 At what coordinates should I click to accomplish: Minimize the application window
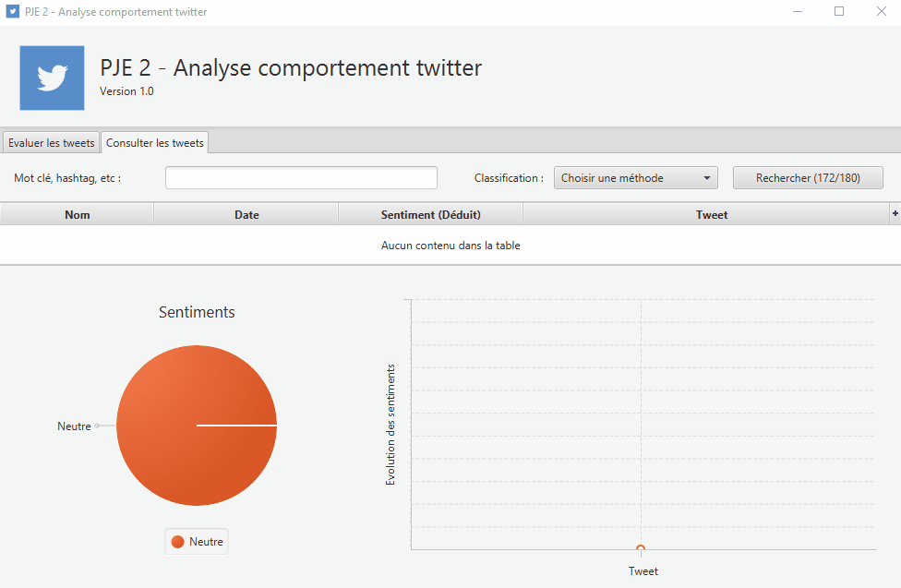[x=798, y=12]
